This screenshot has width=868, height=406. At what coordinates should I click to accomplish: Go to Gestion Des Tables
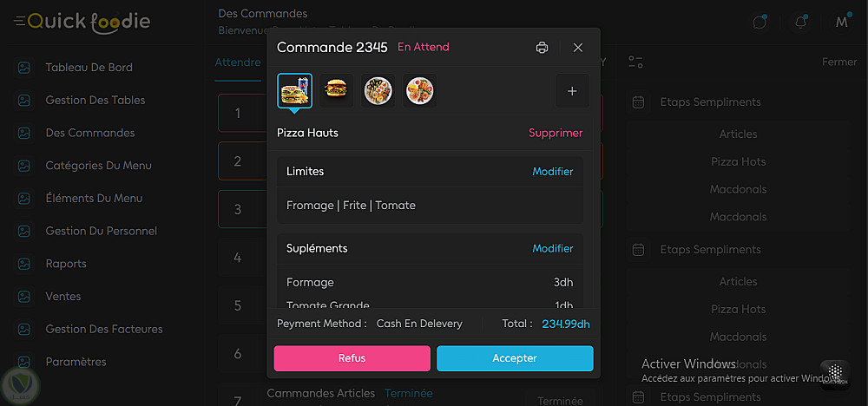(x=95, y=101)
